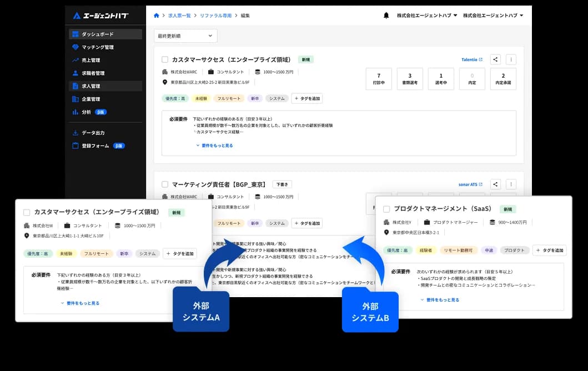
Task: Click the 中途 tag on プロダクトマネージメント card
Action: click(489, 250)
